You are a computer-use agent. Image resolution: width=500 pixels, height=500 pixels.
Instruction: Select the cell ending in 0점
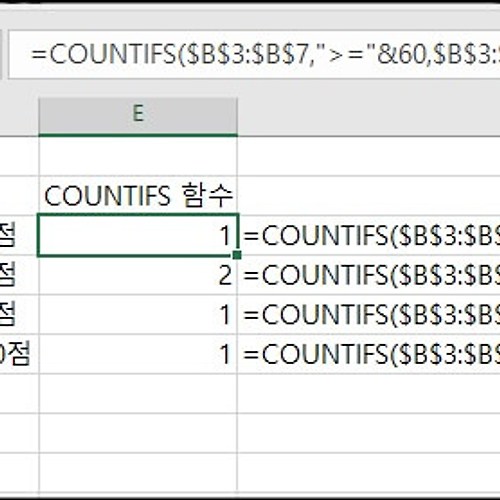[x=19, y=354]
